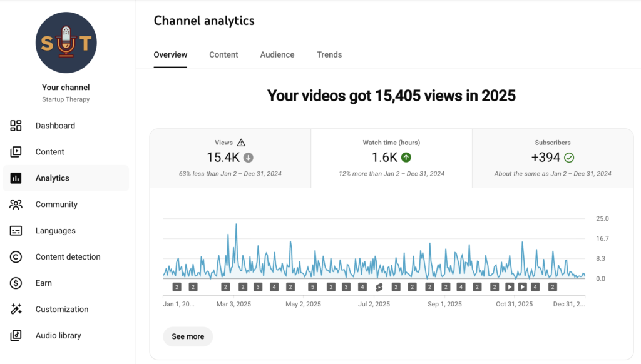641x364 pixels.
Task: Click the green up arrow on Watch time
Action: [x=406, y=157]
